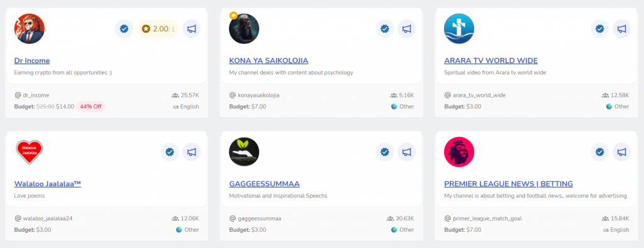The width and height of the screenshot is (644, 248).
Task: Click verified badge on ARARA TV WORLD WIDE card
Action: click(x=599, y=29)
